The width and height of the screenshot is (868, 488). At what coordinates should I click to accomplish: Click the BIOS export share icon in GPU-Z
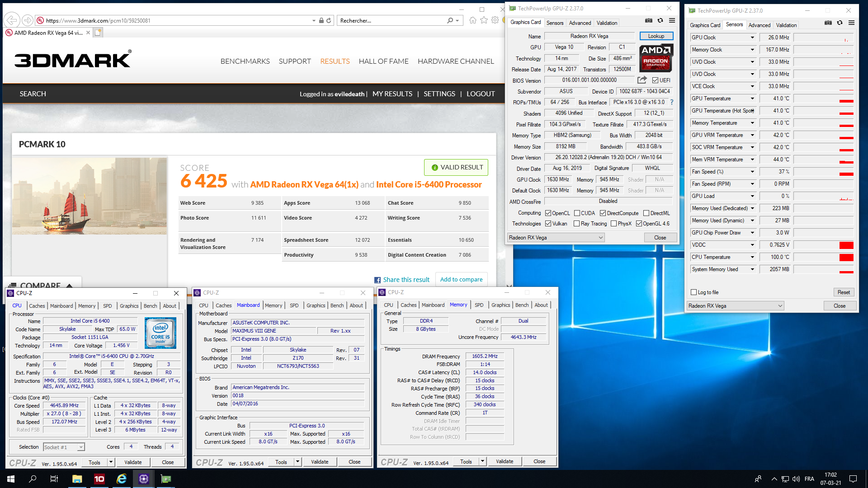(642, 80)
